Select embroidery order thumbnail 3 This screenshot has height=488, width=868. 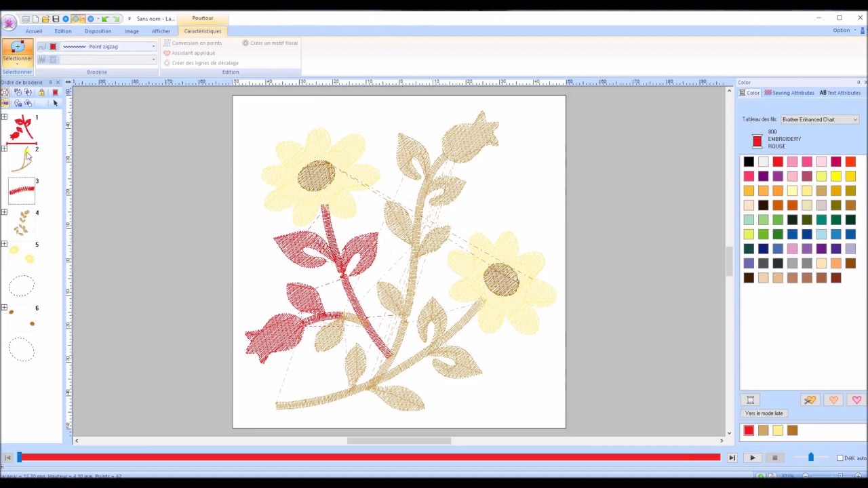click(22, 190)
